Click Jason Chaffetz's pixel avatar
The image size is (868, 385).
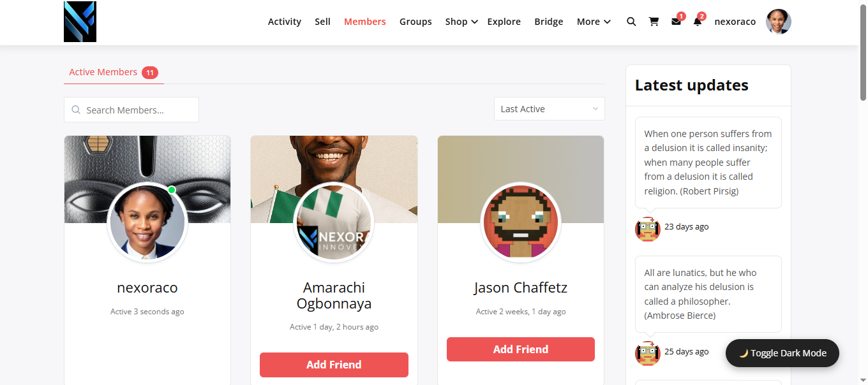[520, 222]
